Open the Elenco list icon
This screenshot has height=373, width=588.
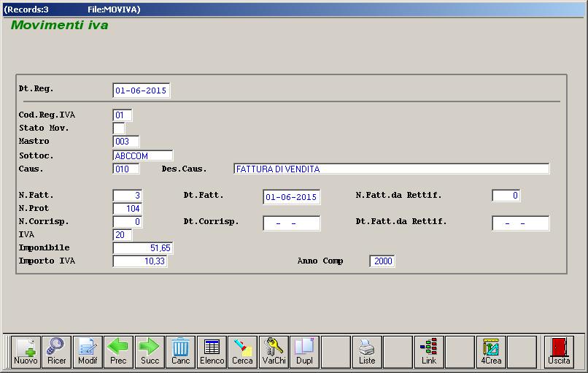click(212, 352)
